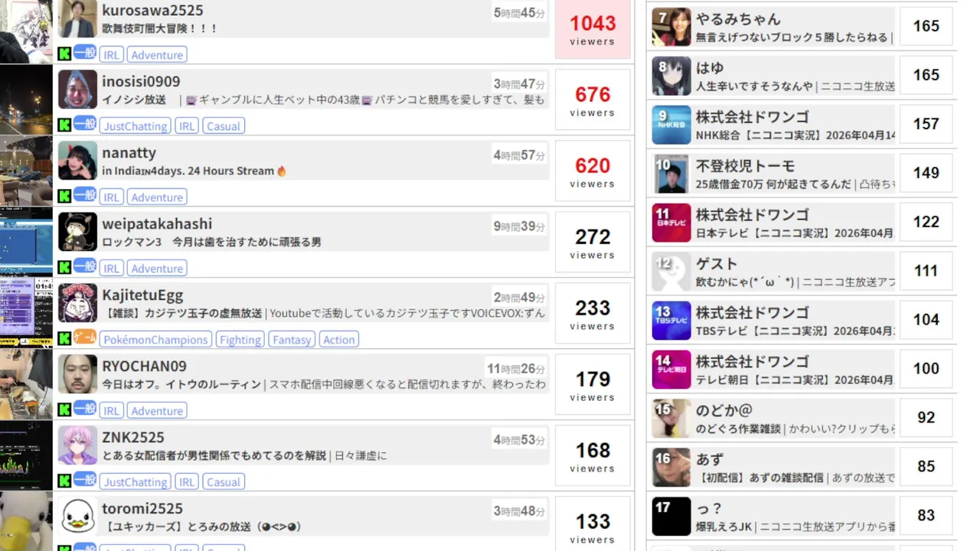Open ZNK2525's channel name link
This screenshot has width=980, height=551.
pyautogui.click(x=133, y=437)
